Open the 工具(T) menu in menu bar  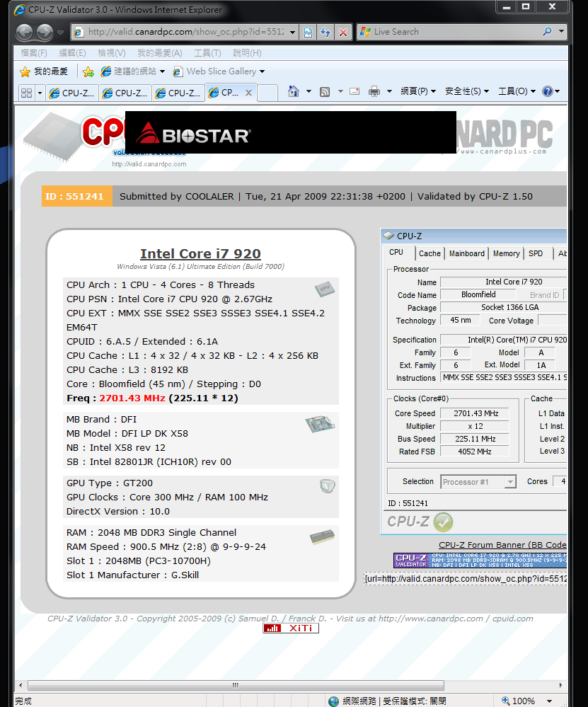[207, 53]
